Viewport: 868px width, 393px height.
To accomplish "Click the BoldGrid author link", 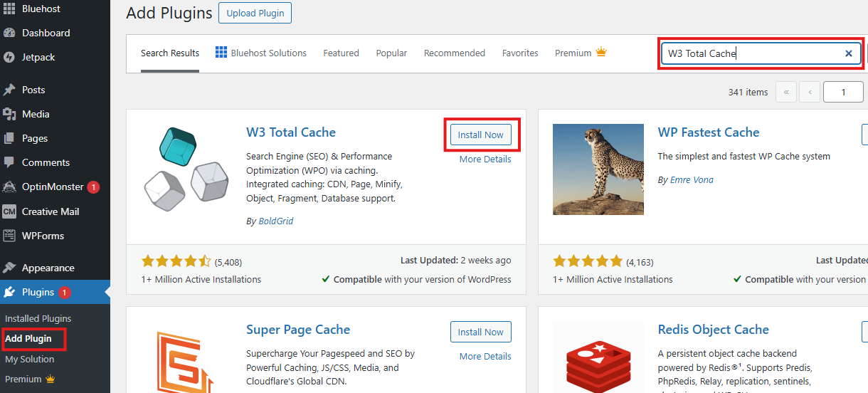I will tap(276, 221).
